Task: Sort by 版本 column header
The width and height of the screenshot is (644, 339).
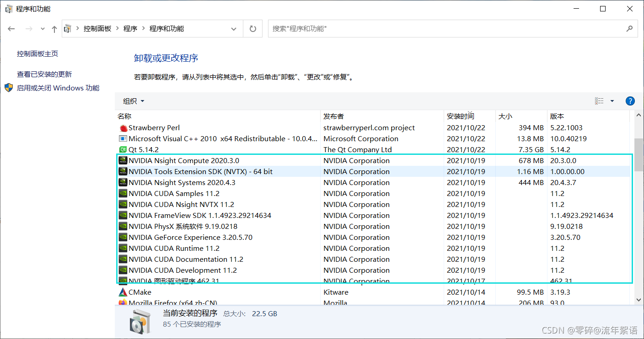Action: pos(588,117)
